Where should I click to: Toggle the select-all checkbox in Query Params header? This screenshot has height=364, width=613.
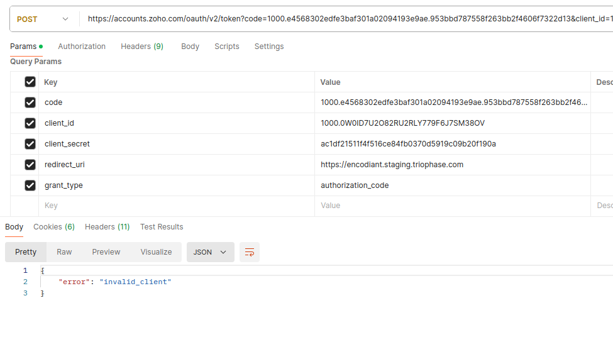click(30, 82)
